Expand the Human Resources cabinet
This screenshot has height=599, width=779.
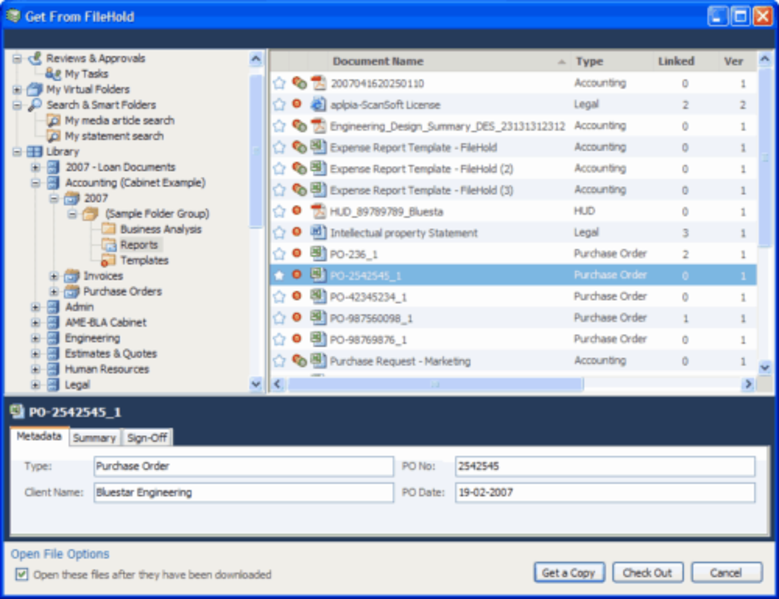point(36,369)
